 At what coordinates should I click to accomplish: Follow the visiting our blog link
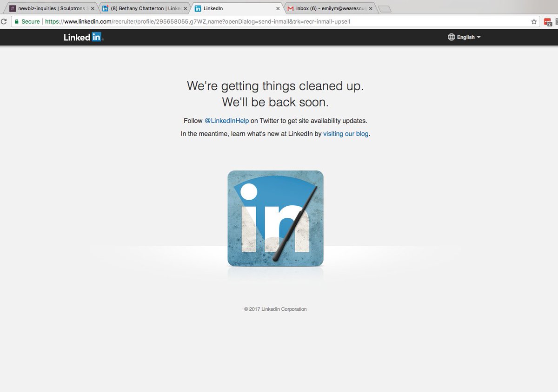point(346,134)
